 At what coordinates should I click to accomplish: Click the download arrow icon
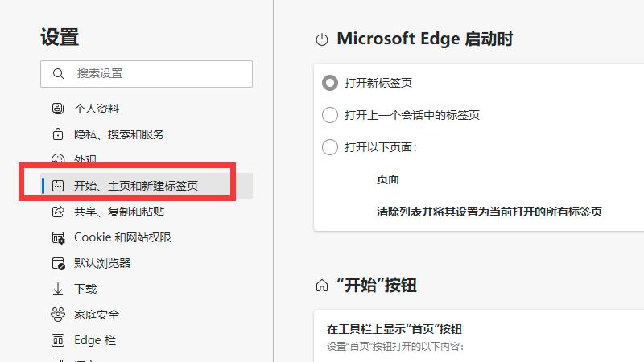(58, 289)
